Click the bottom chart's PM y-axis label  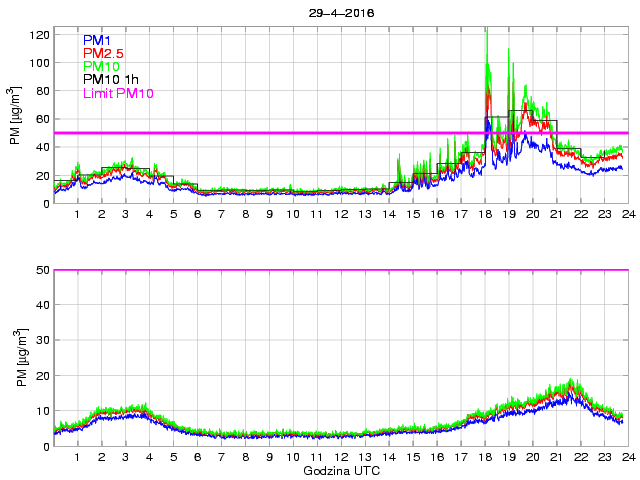pos(16,358)
